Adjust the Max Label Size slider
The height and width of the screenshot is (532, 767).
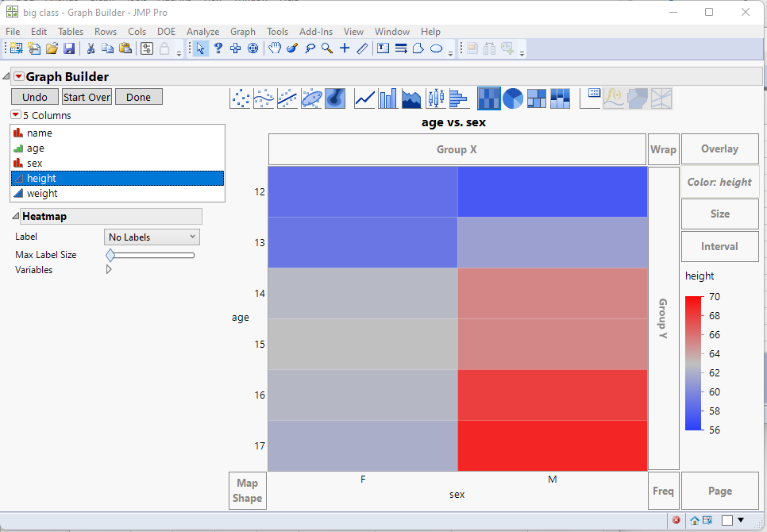pyautogui.click(x=110, y=255)
